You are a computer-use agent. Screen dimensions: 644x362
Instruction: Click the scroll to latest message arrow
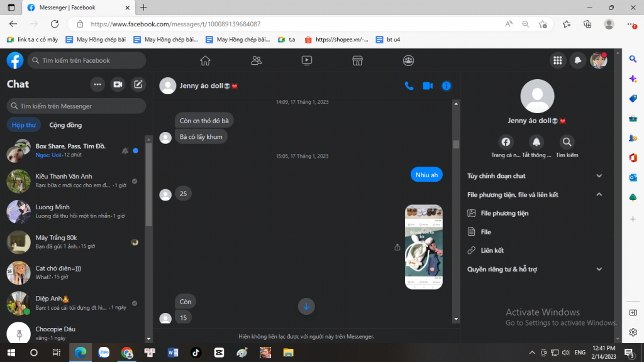tap(306, 306)
